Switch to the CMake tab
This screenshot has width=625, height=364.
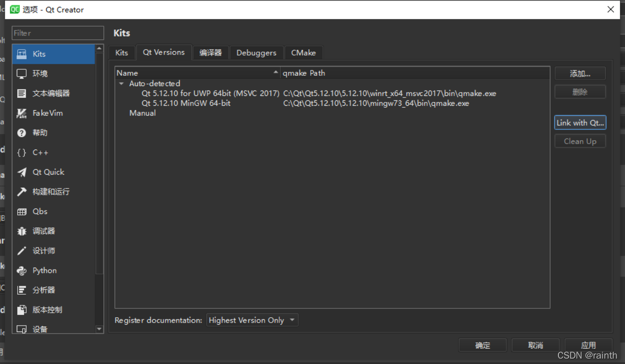pos(303,53)
